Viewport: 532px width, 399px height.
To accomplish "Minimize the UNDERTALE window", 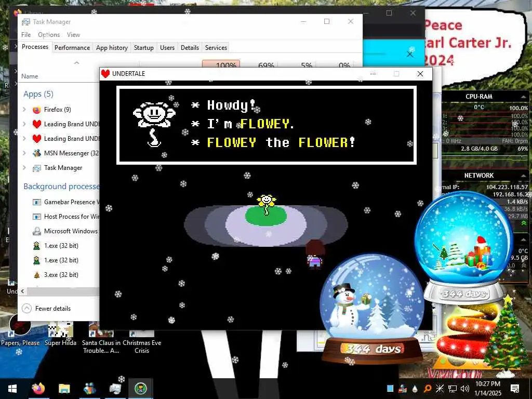I will (x=373, y=74).
